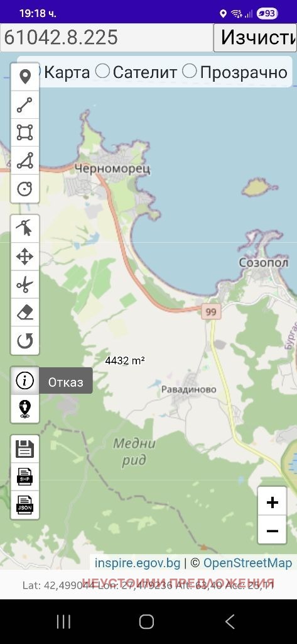This screenshot has width=297, height=644.
Task: Activate the eraser tool
Action: 25,313
